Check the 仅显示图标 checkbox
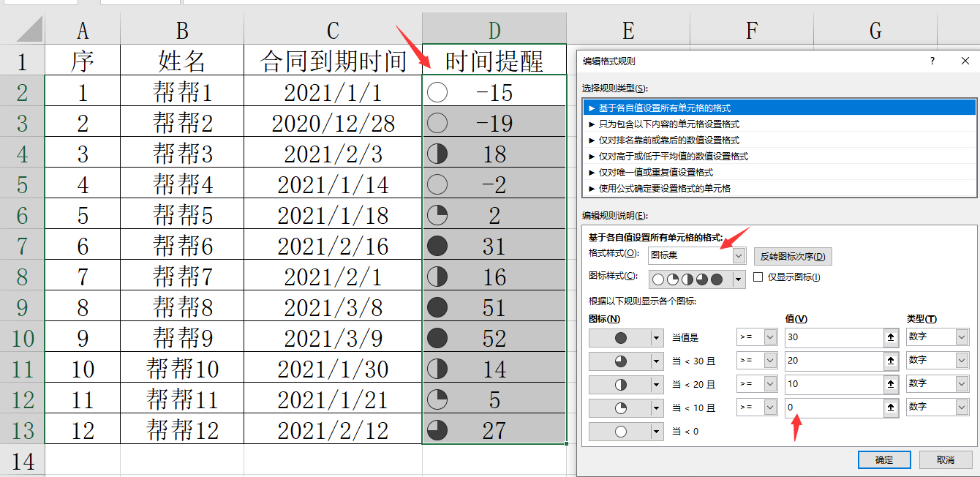 pyautogui.click(x=758, y=277)
